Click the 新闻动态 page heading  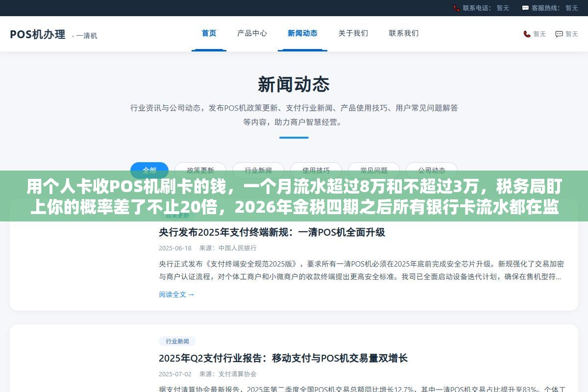(294, 85)
